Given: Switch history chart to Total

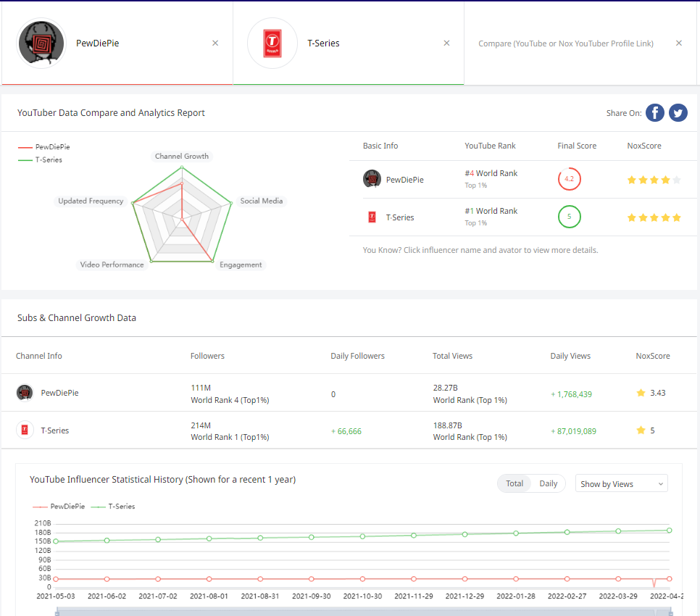Looking at the screenshot, I should coord(514,484).
